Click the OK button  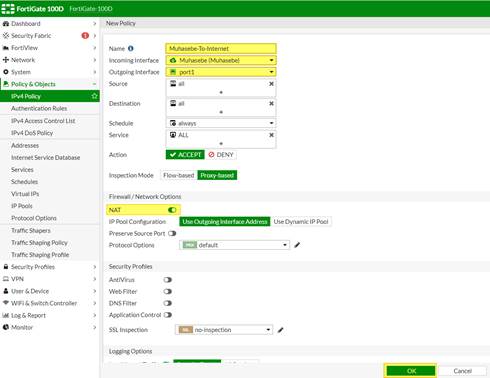point(411,371)
